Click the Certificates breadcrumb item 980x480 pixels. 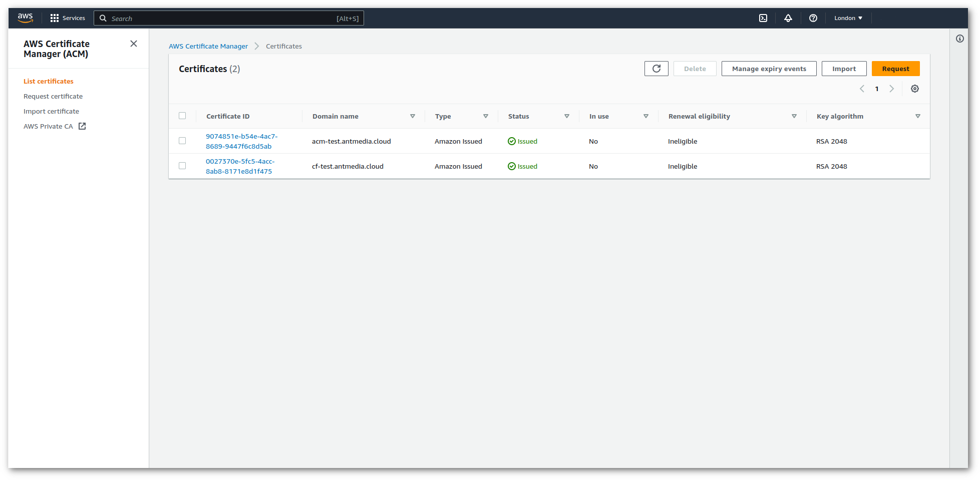[x=284, y=46]
